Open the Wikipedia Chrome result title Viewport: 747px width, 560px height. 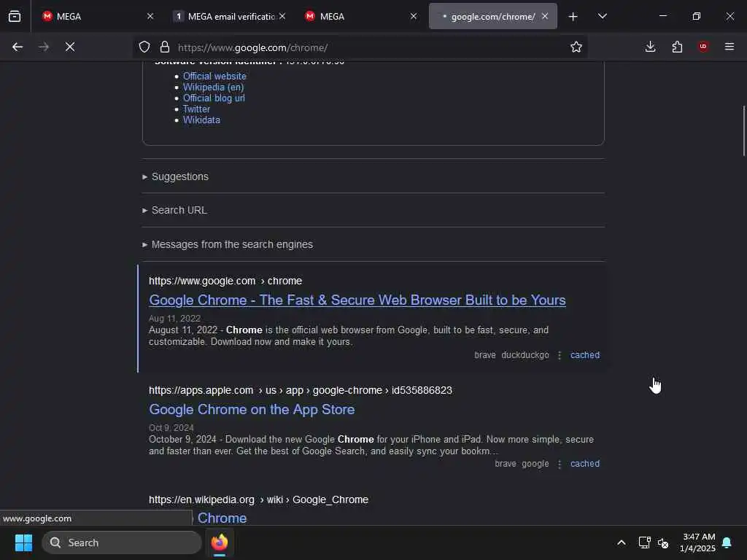[x=222, y=518]
